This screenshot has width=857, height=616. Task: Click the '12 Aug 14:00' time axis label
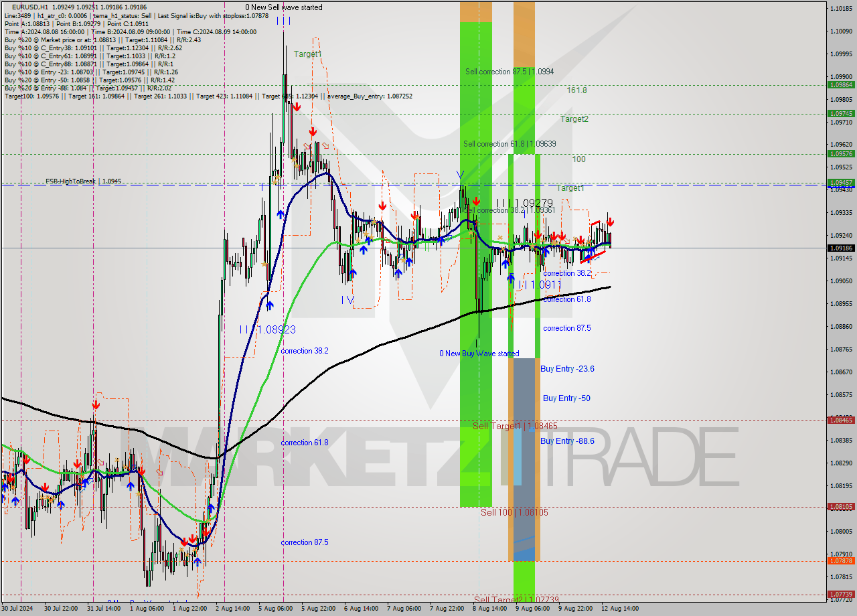click(619, 609)
